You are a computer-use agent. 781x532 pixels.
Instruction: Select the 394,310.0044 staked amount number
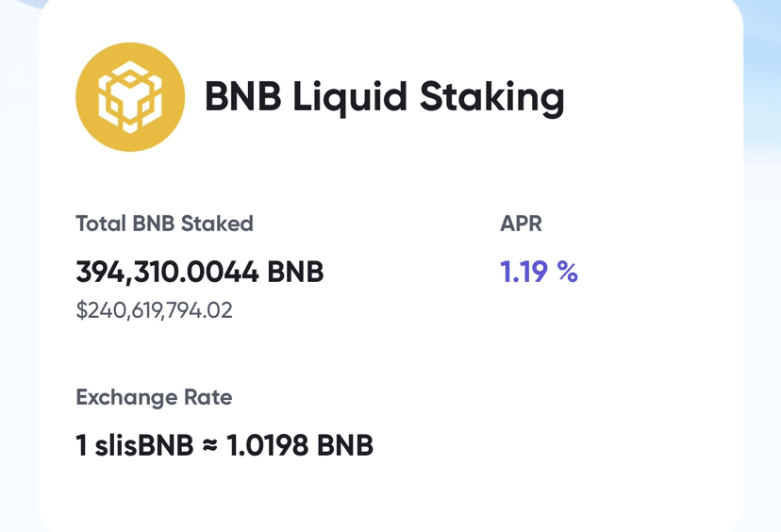(x=167, y=273)
